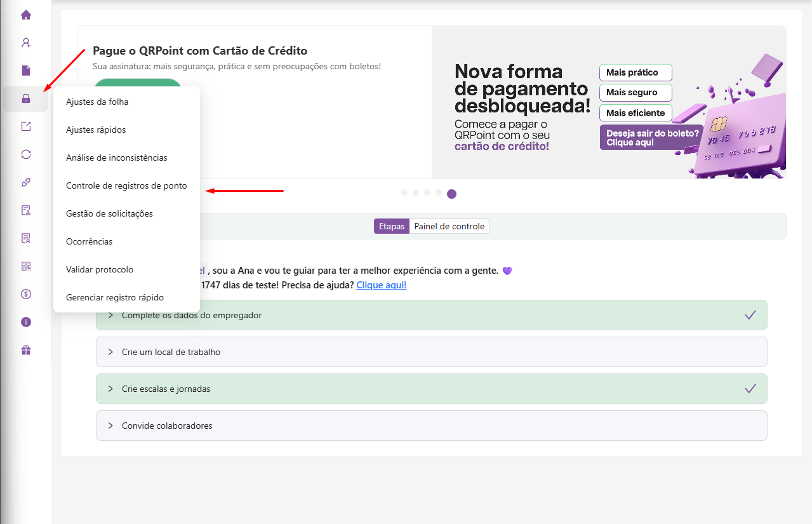Click the info circle sidebar icon
Image resolution: width=812 pixels, height=524 pixels.
[x=26, y=322]
